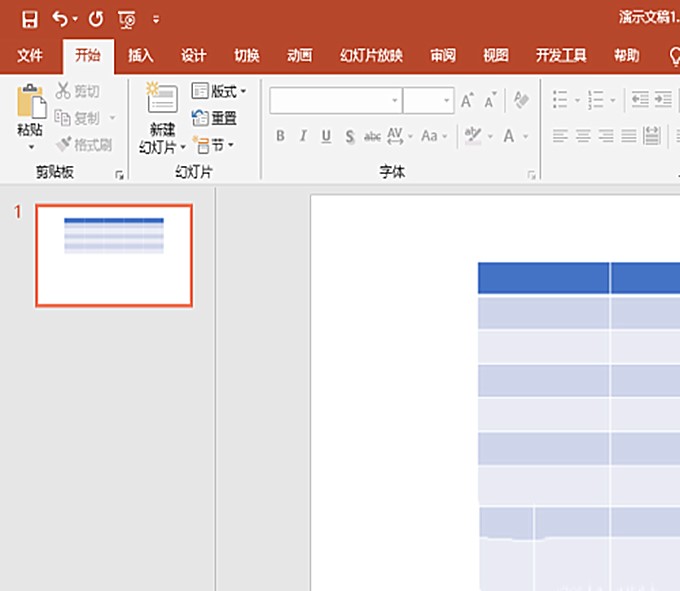Open the font size dropdown
Screen dimensions: 680x591
(x=447, y=101)
